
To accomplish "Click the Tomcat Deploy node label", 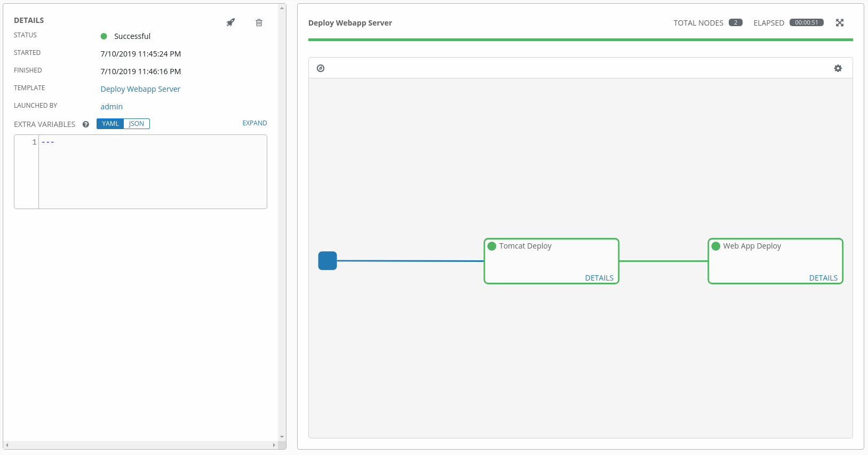I will (525, 246).
